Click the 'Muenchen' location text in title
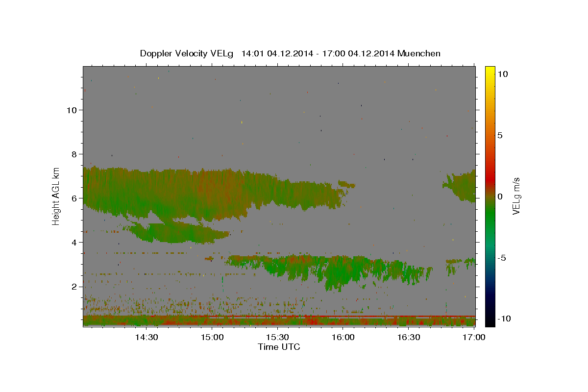The image size is (588, 392). (x=419, y=53)
